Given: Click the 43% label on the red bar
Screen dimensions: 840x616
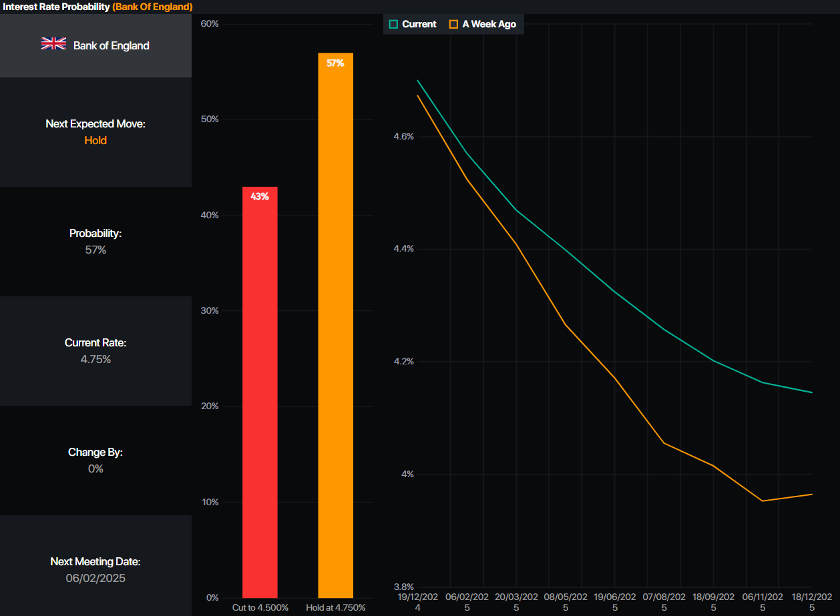Looking at the screenshot, I should click(260, 197).
